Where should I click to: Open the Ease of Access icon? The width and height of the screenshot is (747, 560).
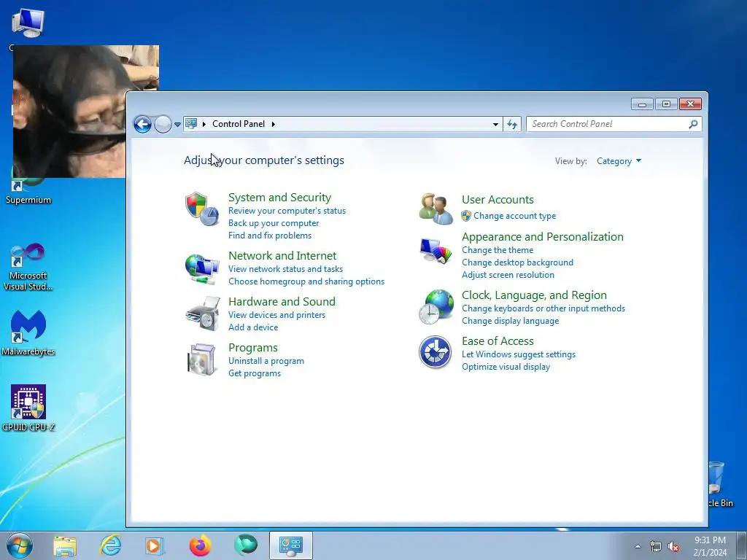pos(435,352)
